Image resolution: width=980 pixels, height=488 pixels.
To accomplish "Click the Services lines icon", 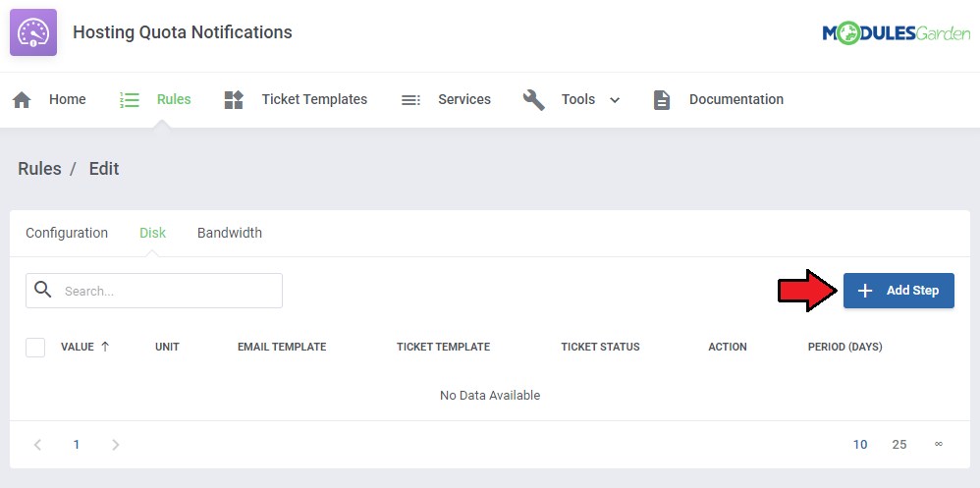I will [x=410, y=100].
